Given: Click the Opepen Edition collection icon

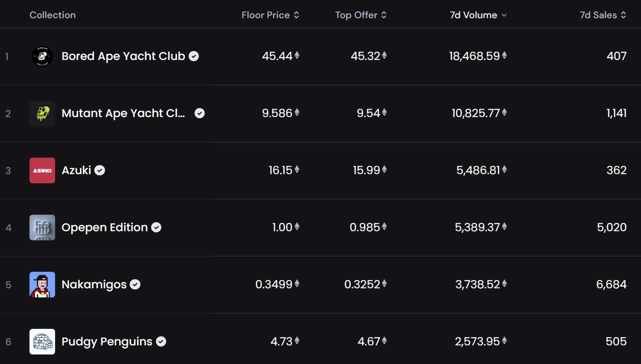Looking at the screenshot, I should [x=42, y=227].
